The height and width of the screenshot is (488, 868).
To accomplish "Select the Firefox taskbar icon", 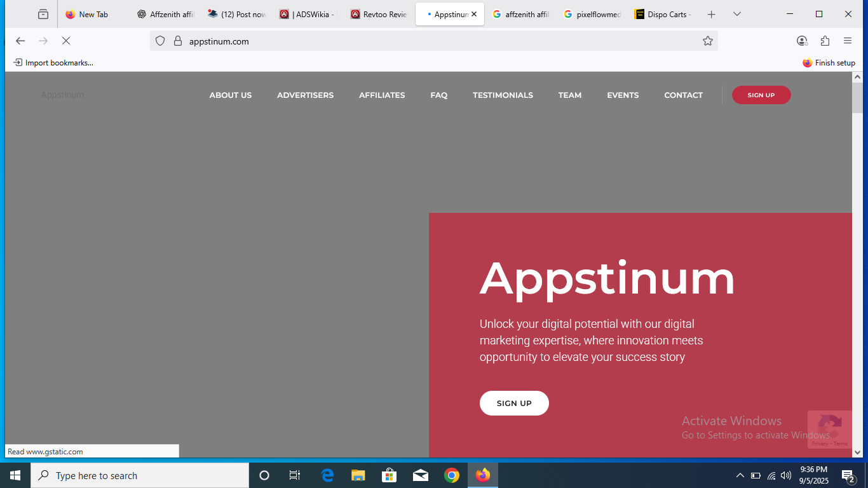I will [483, 475].
